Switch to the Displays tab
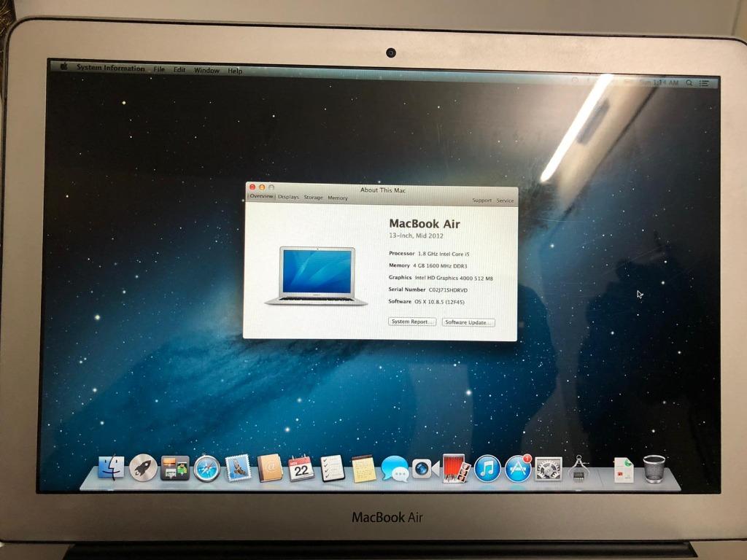 coord(288,197)
